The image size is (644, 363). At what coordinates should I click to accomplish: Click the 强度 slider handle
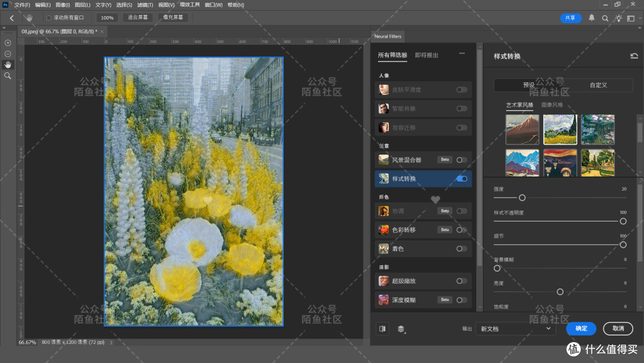point(522,198)
